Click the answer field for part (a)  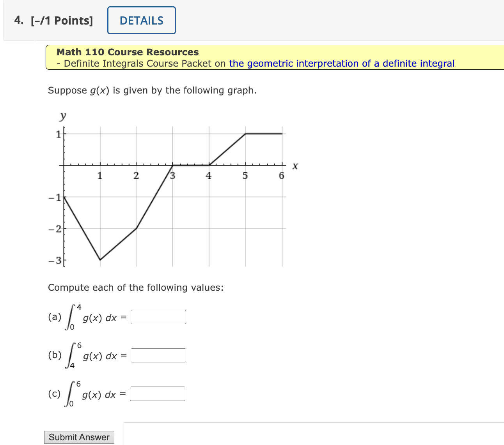point(158,316)
